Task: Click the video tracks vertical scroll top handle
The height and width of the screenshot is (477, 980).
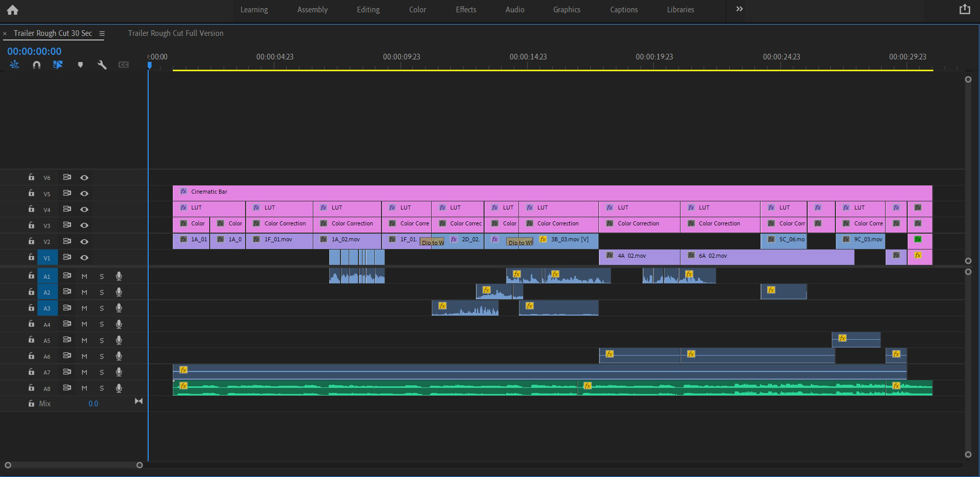Action: coord(968,79)
